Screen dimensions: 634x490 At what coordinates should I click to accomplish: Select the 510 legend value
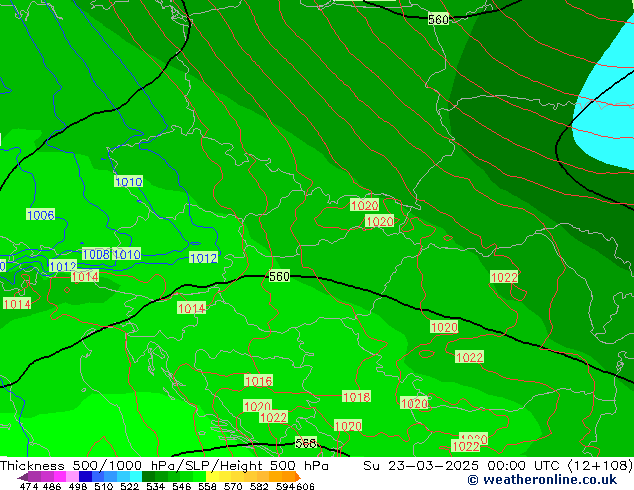click(x=104, y=486)
